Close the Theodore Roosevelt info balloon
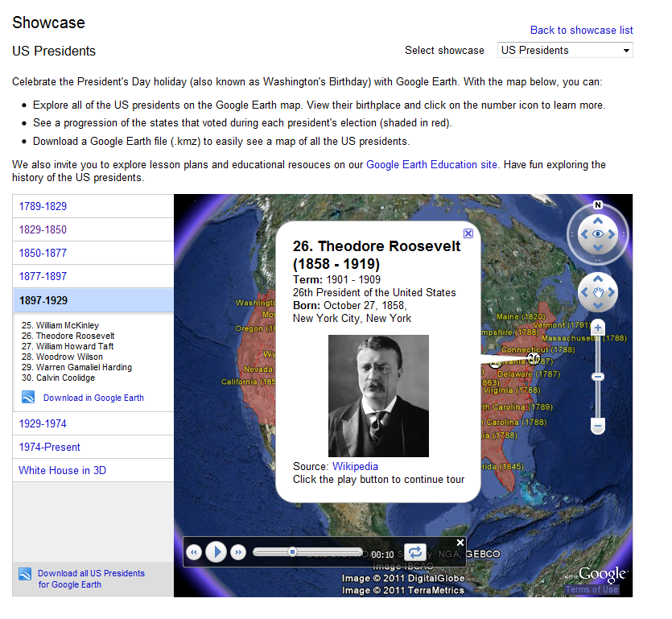 point(468,233)
